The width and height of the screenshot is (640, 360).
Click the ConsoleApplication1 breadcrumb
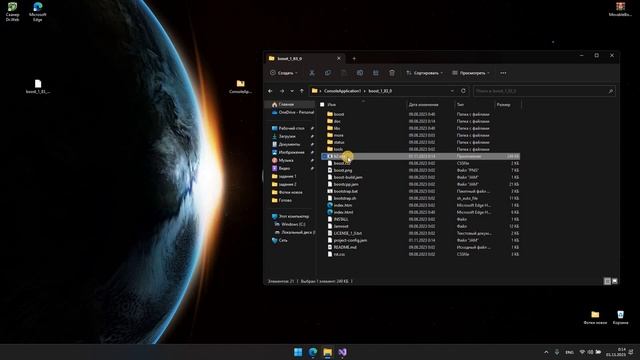[342, 91]
